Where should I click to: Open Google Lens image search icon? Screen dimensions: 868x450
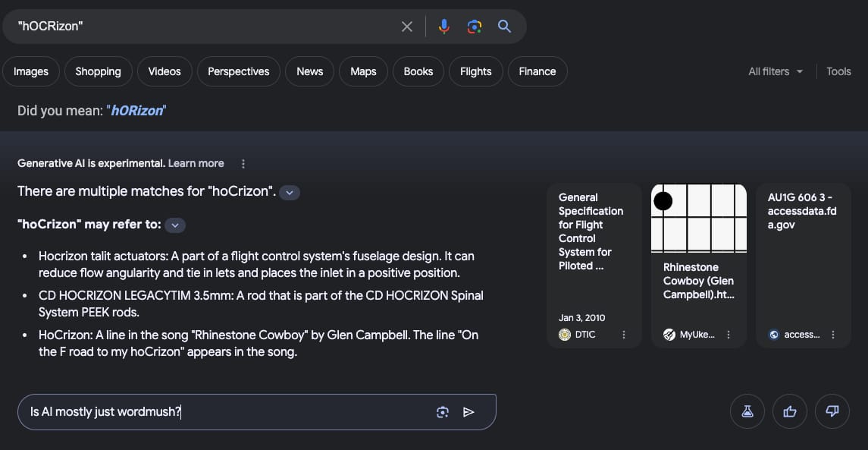475,27
